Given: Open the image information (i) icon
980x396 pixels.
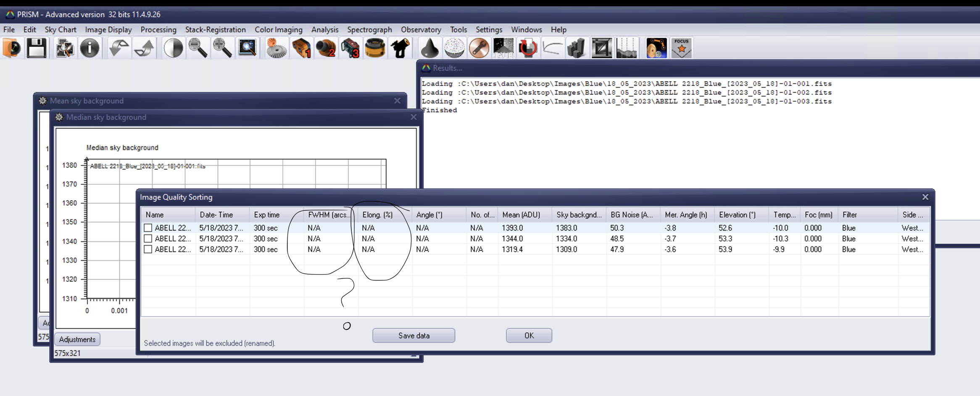Looking at the screenshot, I should [90, 48].
